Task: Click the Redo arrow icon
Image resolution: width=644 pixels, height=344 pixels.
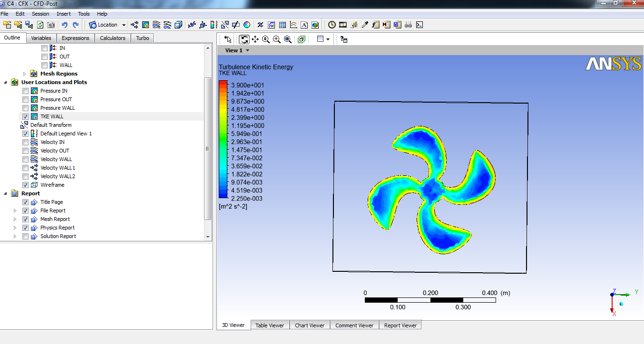Action: coord(75,25)
